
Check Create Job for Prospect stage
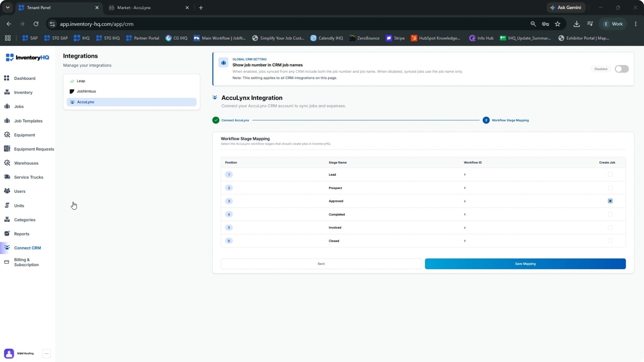(x=610, y=187)
